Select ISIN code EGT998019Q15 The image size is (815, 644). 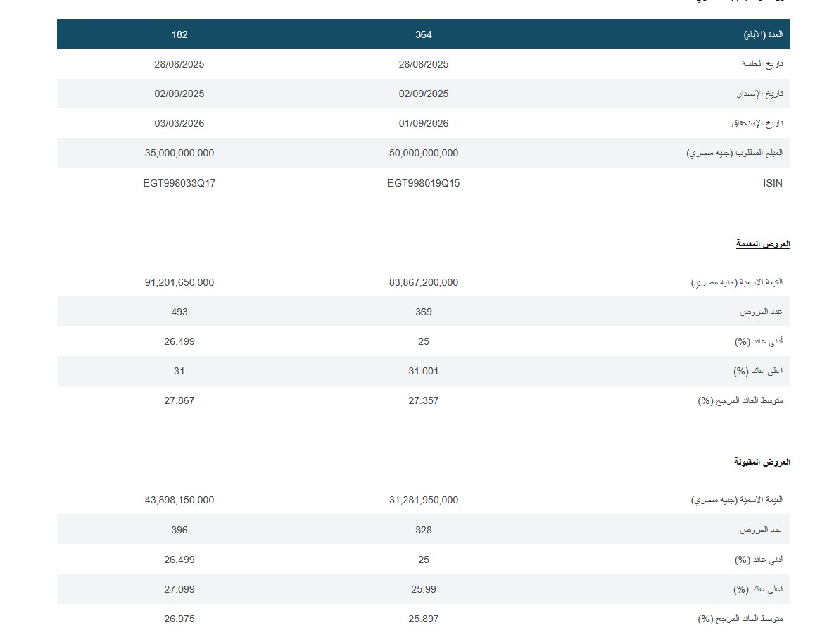tap(424, 183)
